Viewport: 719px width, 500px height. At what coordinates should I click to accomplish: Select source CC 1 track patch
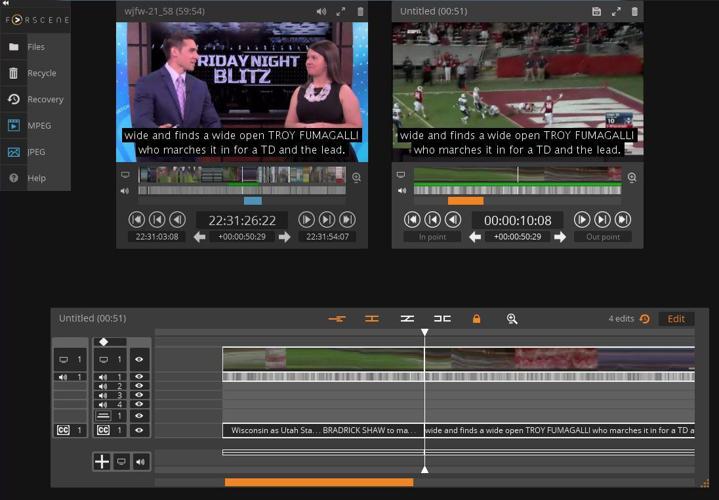tap(70, 430)
